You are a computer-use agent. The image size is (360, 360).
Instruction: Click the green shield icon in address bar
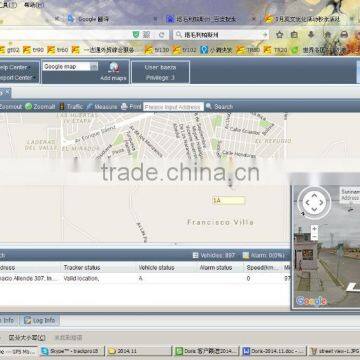click(x=136, y=35)
